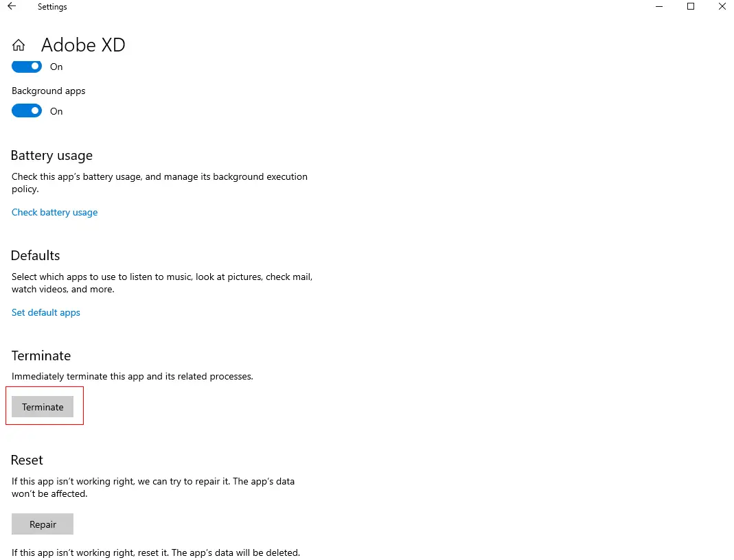This screenshot has height=560, width=734.
Task: Open Set default apps link
Action: [46, 312]
